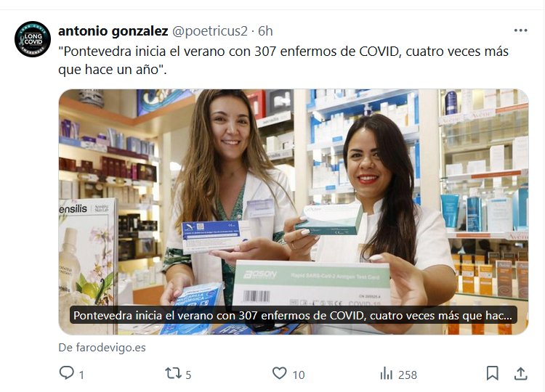Open the farodevigo.es source link
Screen dimensions: 545x392
(102, 348)
